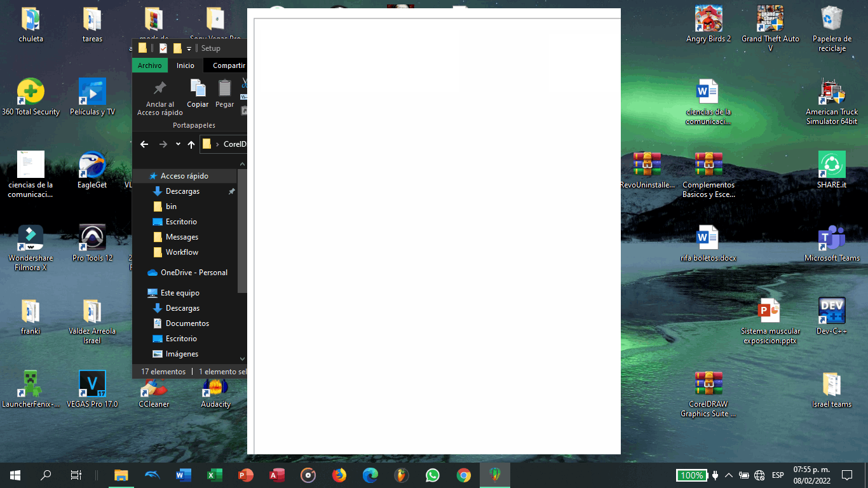
Task: Launch CCleaner from the desktop
Action: 153,394
